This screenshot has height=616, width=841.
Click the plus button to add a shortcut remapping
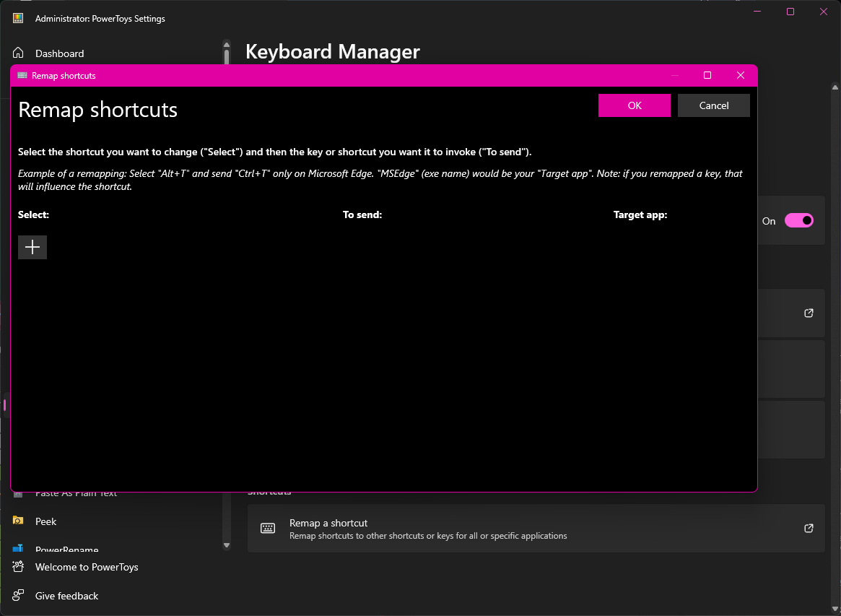(x=32, y=247)
